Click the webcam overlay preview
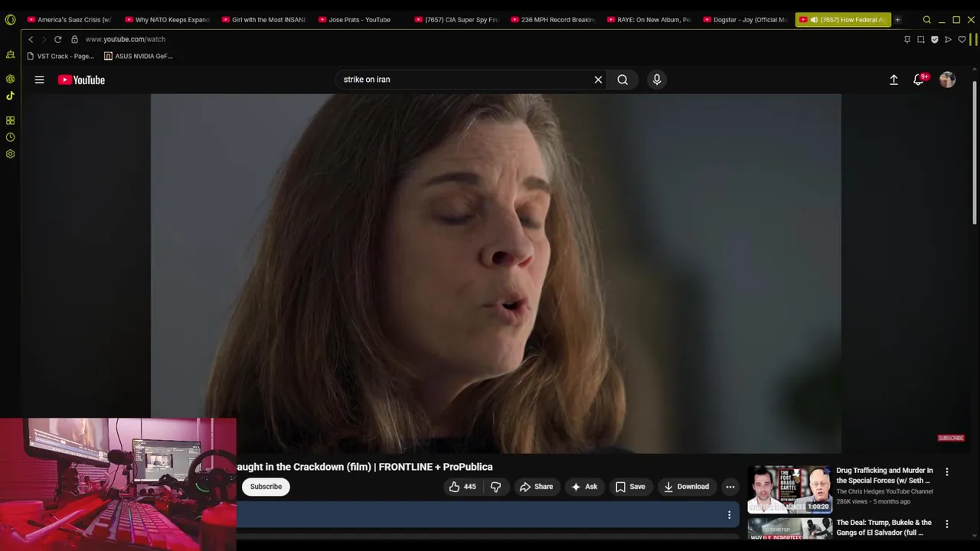980x551 pixels. [118, 484]
